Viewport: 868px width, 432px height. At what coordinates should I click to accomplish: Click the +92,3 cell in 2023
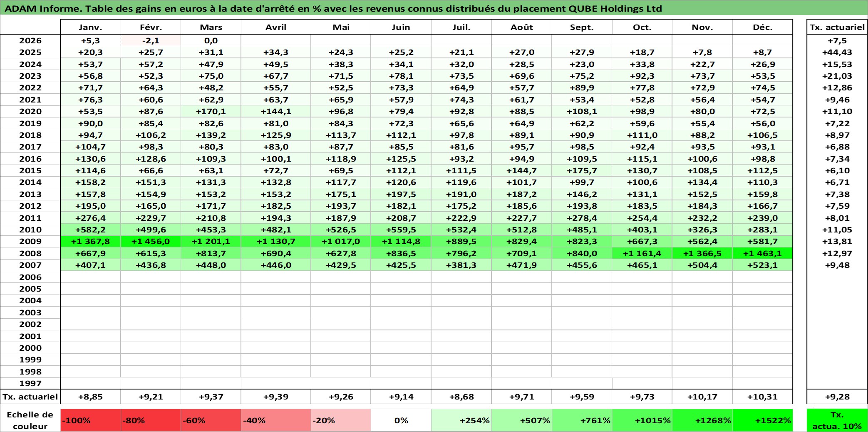click(x=642, y=76)
